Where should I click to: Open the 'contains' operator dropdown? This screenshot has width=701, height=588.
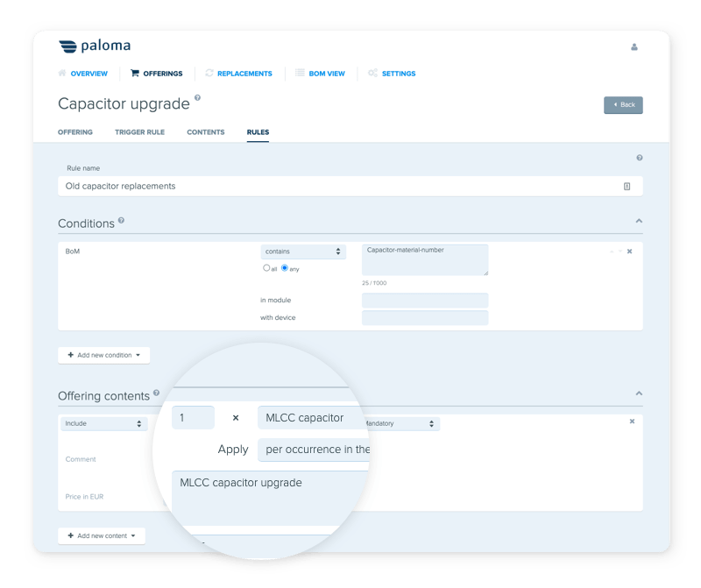303,251
